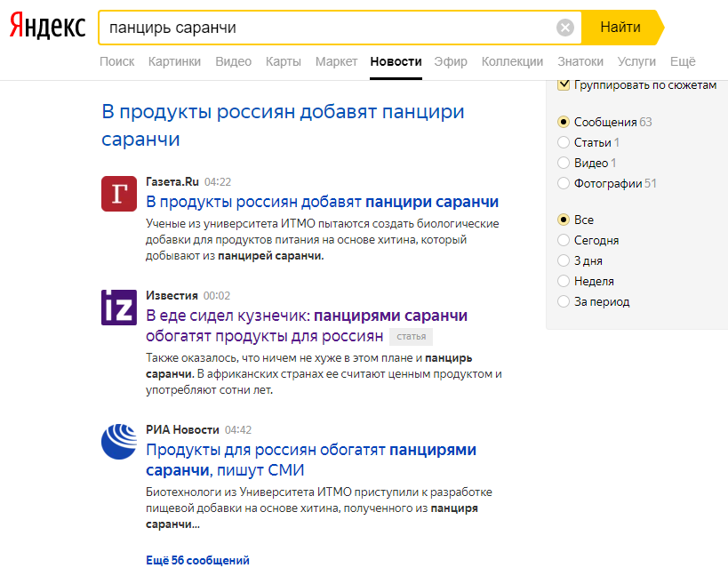This screenshot has height=584, width=728.
Task: Open the Видео search tab
Action: tap(233, 61)
